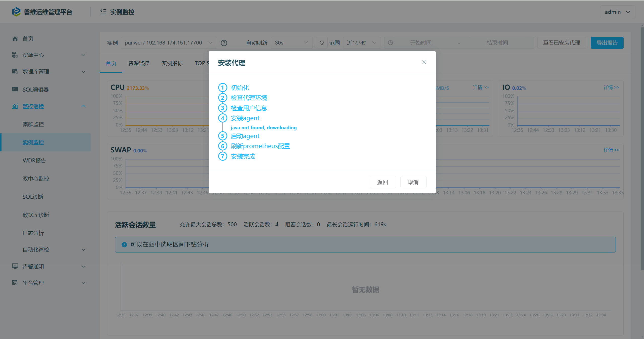The image size is (644, 339).
Task: Open the admin user menu
Action: click(x=617, y=12)
